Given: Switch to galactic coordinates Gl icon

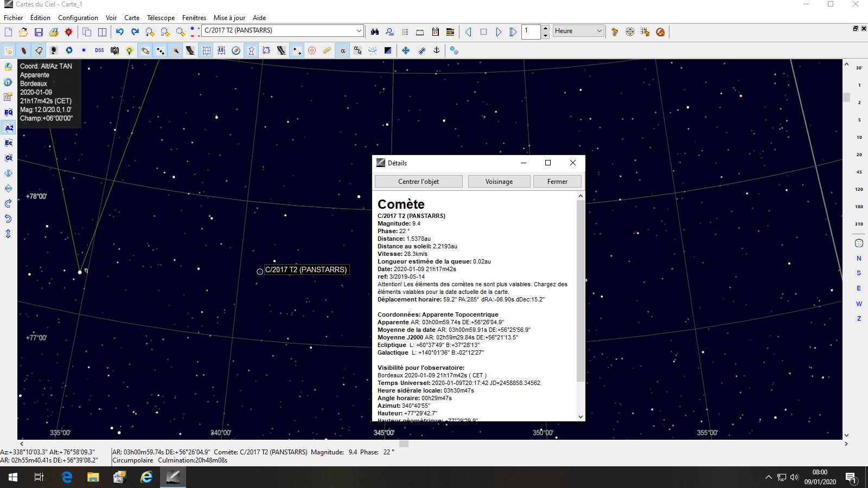Looking at the screenshot, I should (x=8, y=158).
